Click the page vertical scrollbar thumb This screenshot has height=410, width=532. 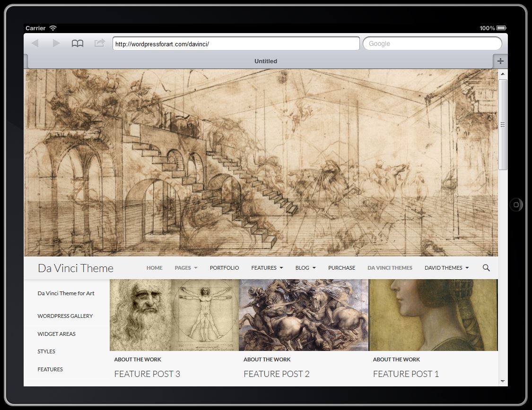point(503,124)
